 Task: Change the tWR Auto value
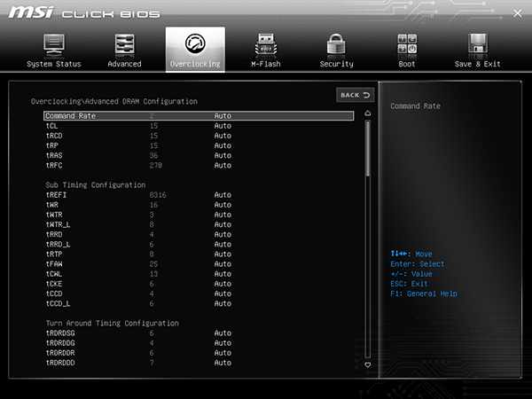pos(223,205)
